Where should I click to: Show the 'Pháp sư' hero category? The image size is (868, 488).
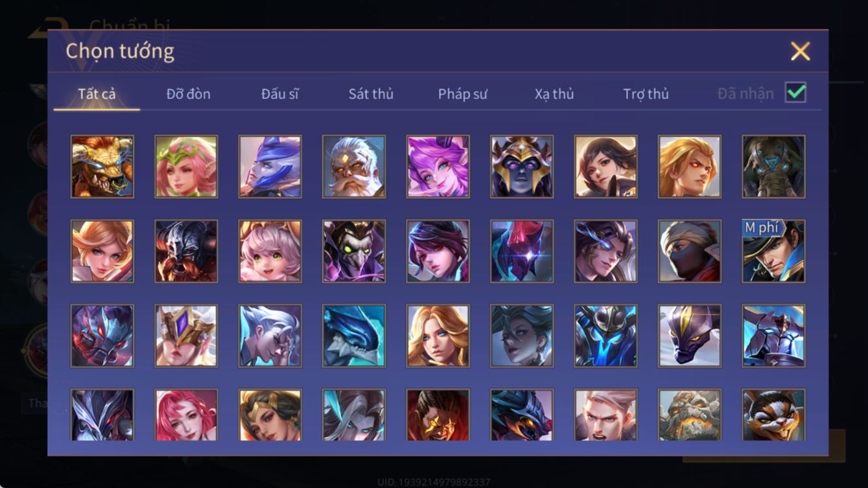[462, 94]
